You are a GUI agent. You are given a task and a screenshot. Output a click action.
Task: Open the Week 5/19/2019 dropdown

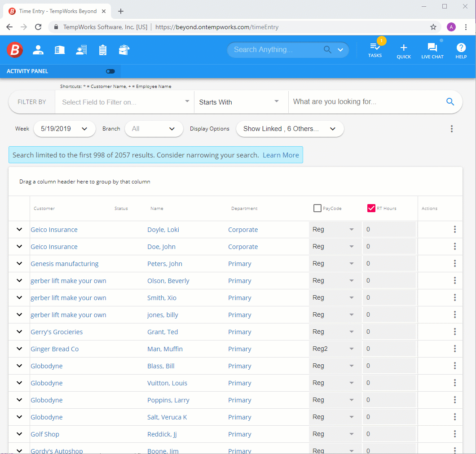coord(64,129)
